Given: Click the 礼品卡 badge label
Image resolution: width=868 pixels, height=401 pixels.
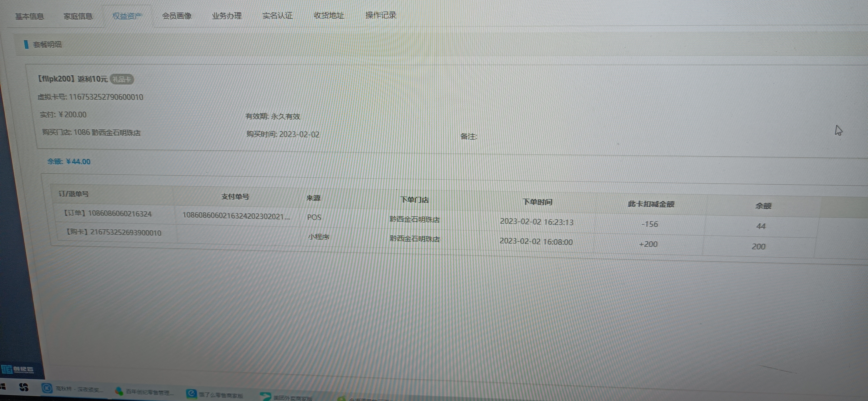Looking at the screenshot, I should (x=122, y=80).
